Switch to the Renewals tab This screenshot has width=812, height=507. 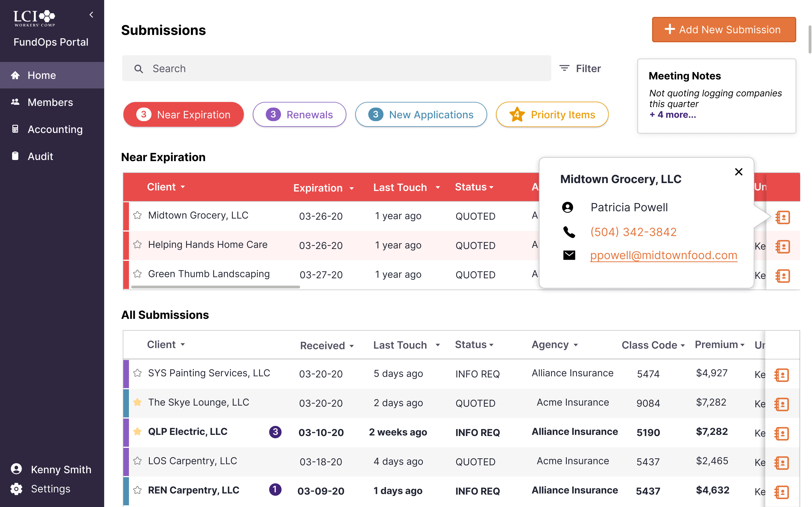[299, 115]
